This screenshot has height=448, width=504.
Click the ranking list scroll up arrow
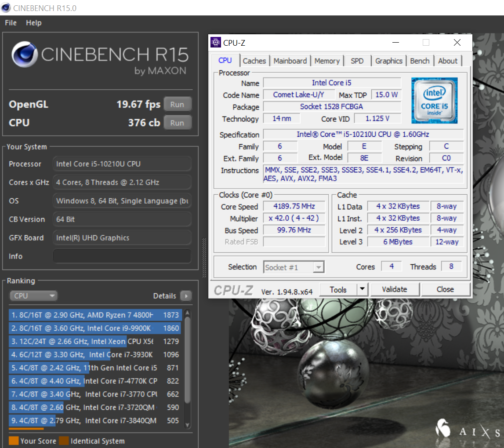point(188,313)
